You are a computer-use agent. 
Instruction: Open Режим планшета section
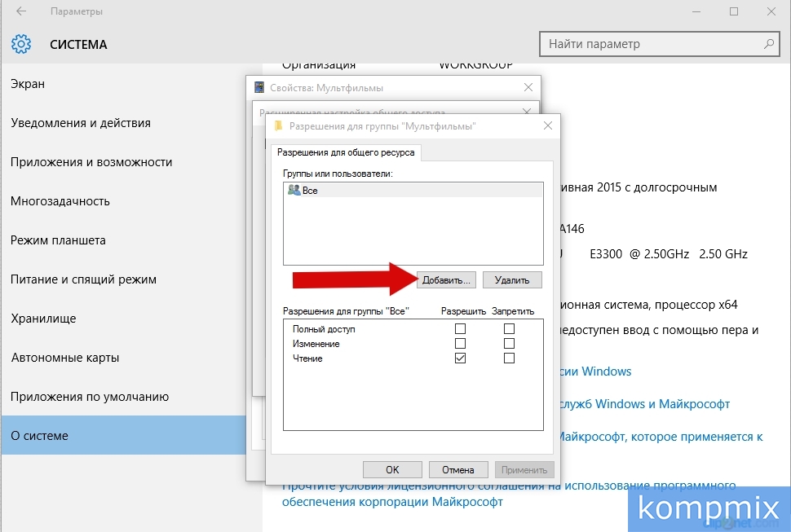click(124, 240)
